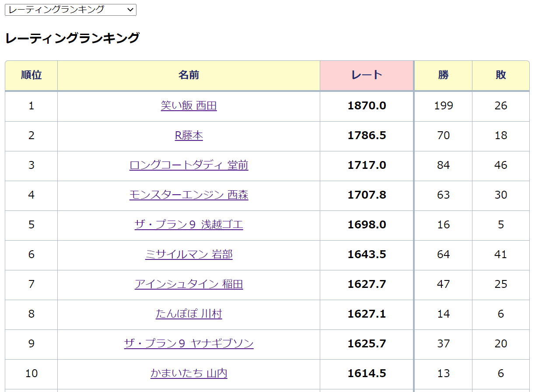Click the 1786.5 rating value
The height and width of the screenshot is (392, 535).
367,135
